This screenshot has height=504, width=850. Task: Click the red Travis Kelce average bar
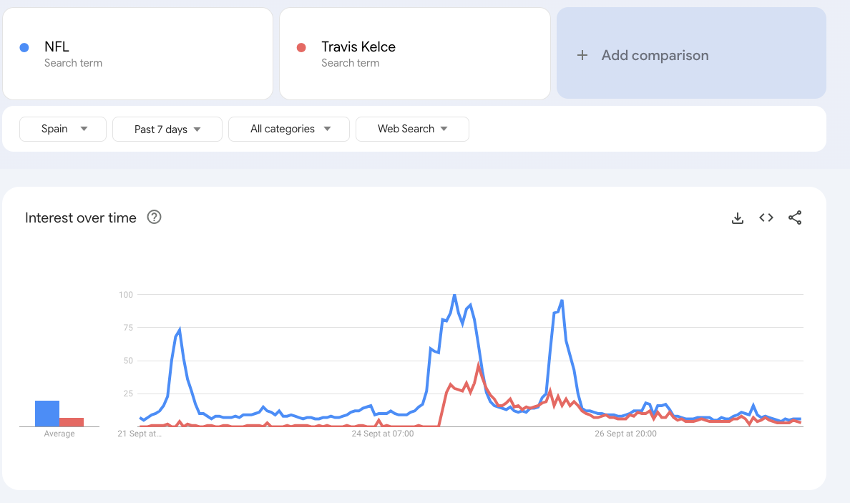[x=72, y=422]
